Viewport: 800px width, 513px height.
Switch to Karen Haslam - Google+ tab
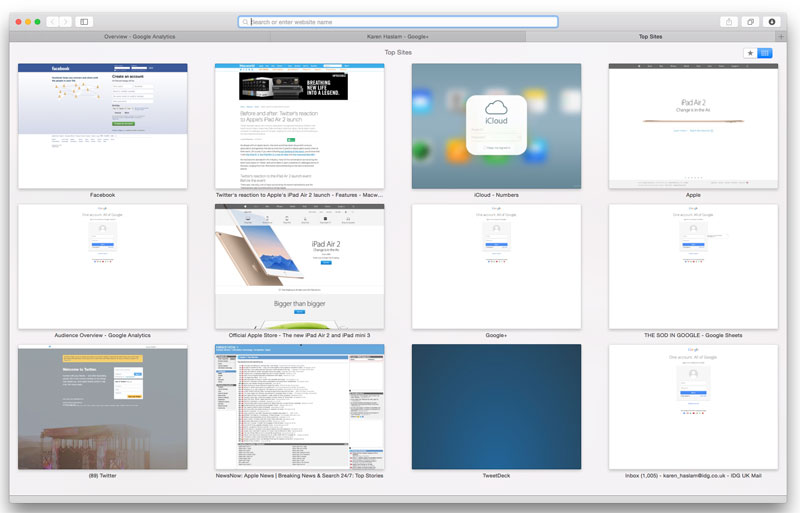coord(398,37)
